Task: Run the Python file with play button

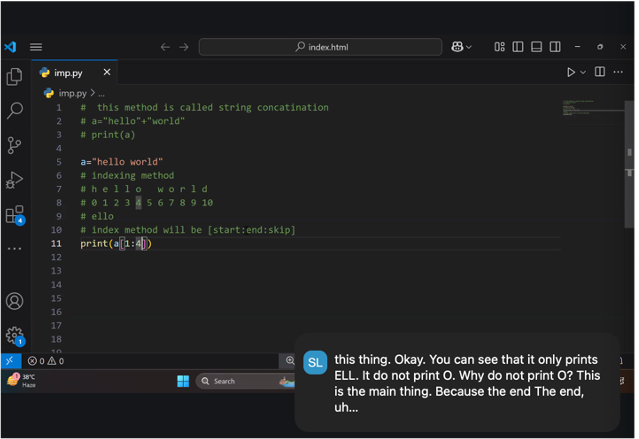Action: tap(571, 72)
